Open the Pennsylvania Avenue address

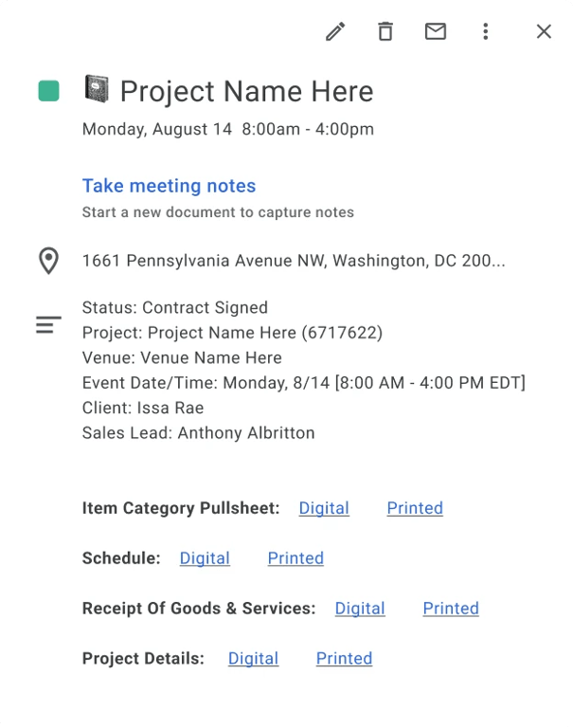coord(294,261)
